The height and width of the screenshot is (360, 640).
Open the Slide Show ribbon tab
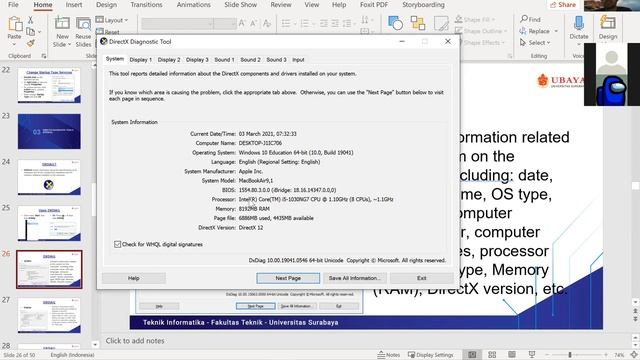(x=240, y=5)
